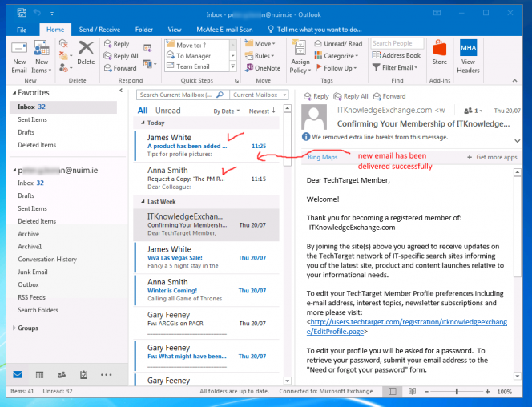Open the Send / Receive tab

tap(99, 30)
